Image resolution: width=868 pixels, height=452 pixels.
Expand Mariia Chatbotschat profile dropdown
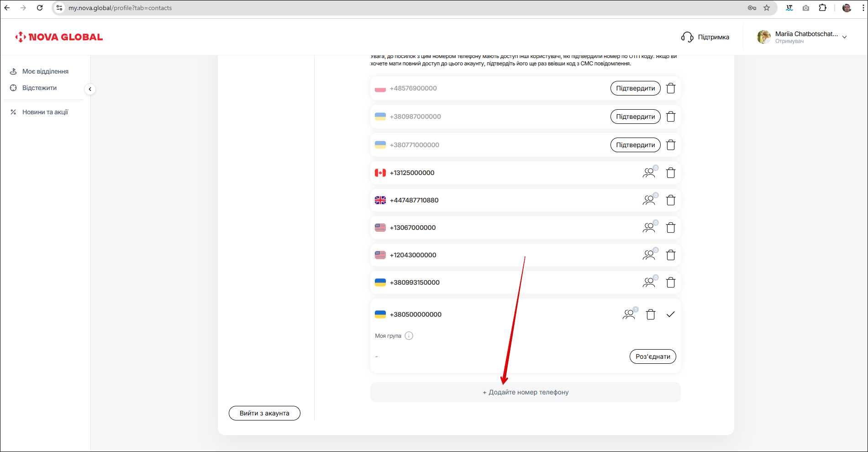click(x=844, y=37)
